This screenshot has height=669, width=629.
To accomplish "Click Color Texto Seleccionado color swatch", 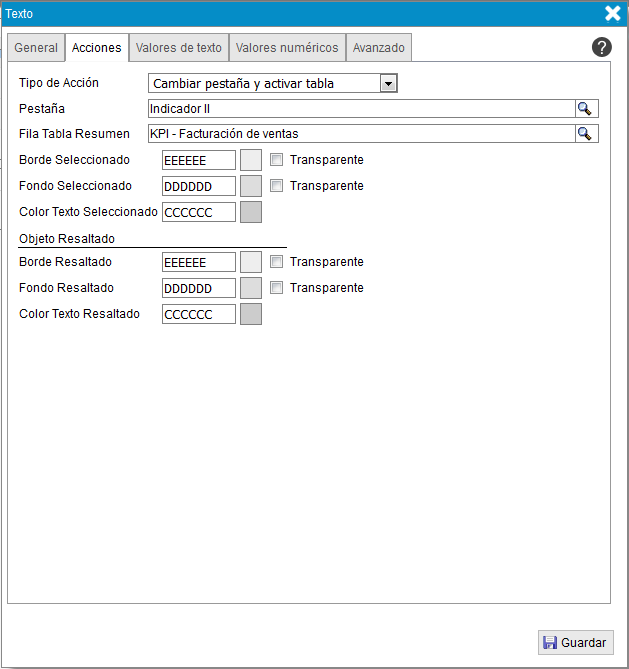I will (x=251, y=212).
